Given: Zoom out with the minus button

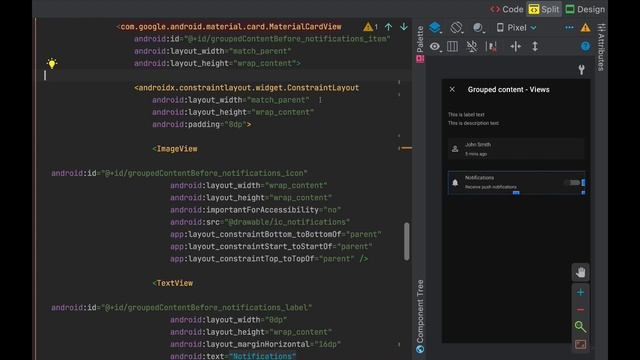Looking at the screenshot, I should coord(580,310).
